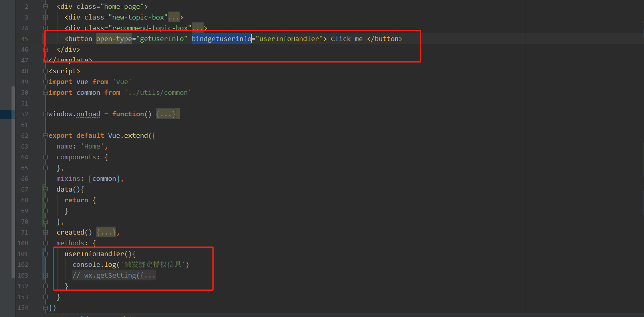This screenshot has width=644, height=317.
Task: Expand folded ellipsis after new-topic-box
Action: tap(173, 17)
